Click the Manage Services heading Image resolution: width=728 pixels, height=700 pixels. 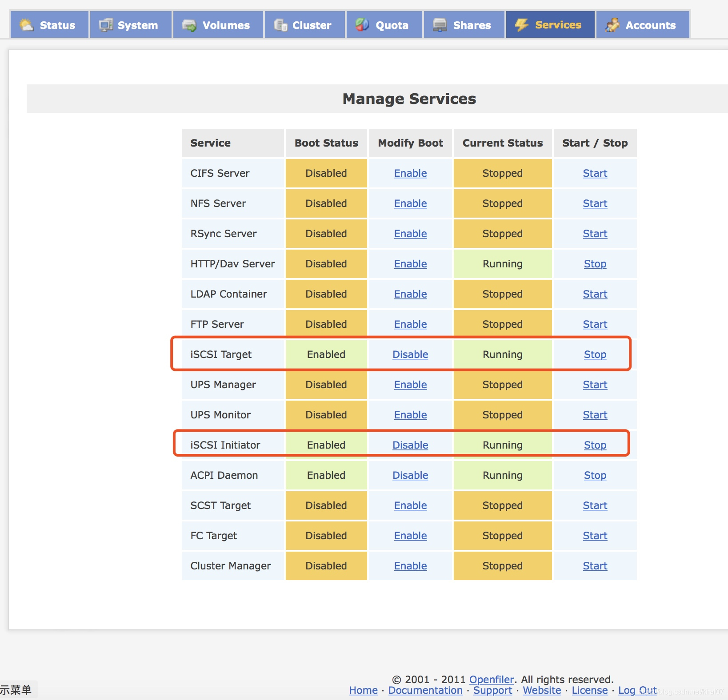pos(409,99)
